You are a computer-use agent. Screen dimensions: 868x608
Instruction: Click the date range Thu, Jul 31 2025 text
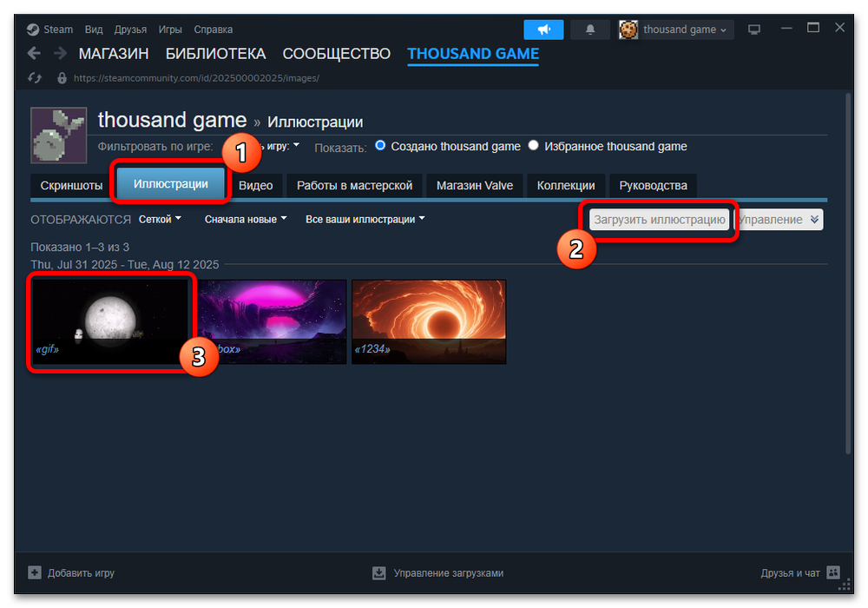[124, 265]
